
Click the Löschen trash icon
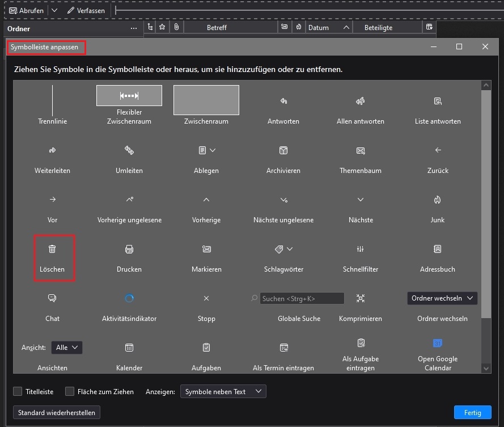tap(52, 249)
